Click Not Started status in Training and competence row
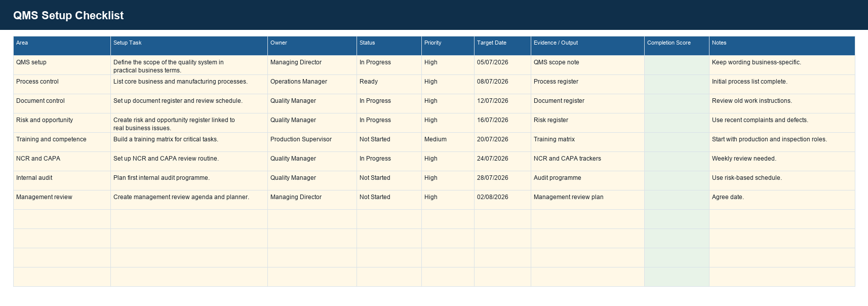 [x=389, y=142]
